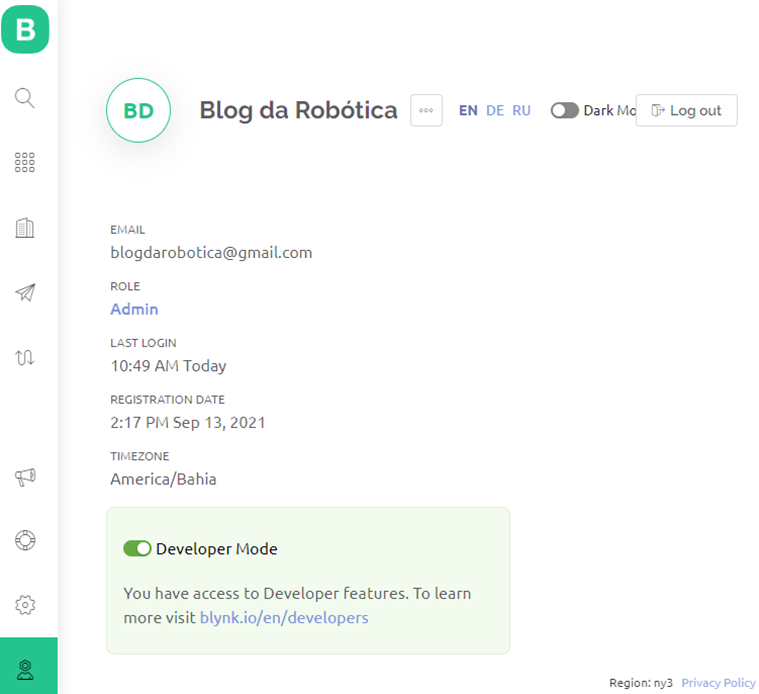
Task: Click the Region: ny3 text
Action: coord(641,682)
